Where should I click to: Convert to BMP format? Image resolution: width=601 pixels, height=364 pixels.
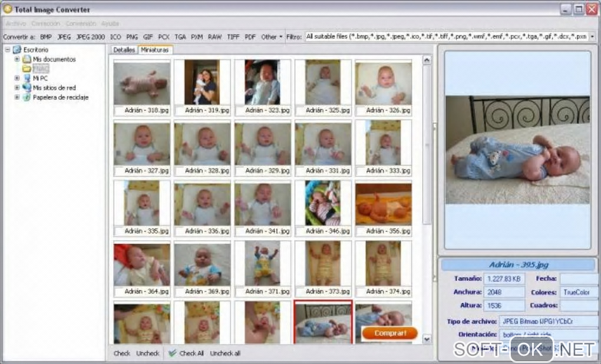45,37
